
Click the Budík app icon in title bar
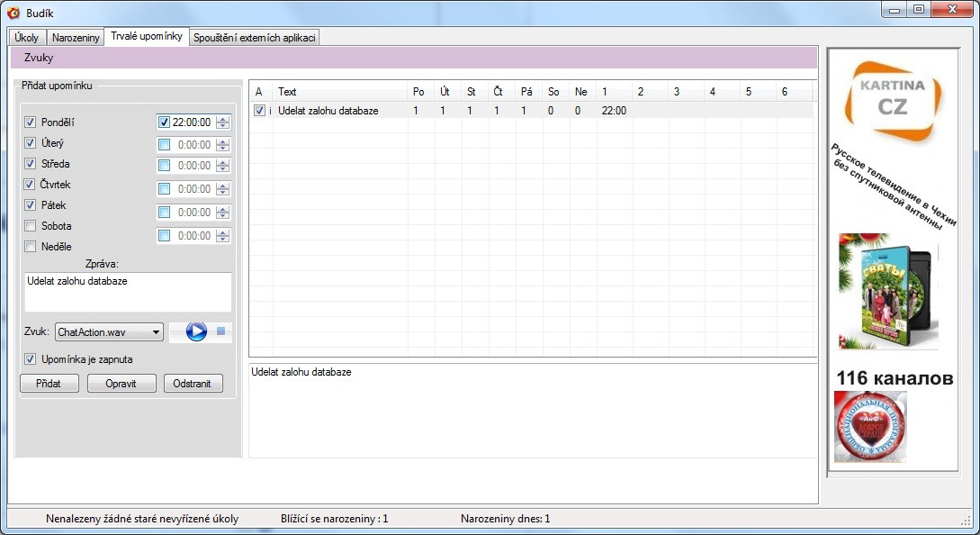(13, 13)
